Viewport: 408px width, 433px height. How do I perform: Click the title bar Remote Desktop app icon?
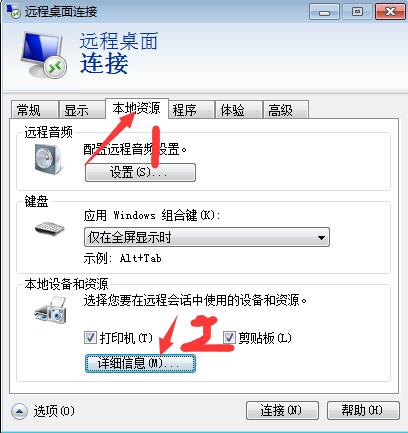[14, 11]
